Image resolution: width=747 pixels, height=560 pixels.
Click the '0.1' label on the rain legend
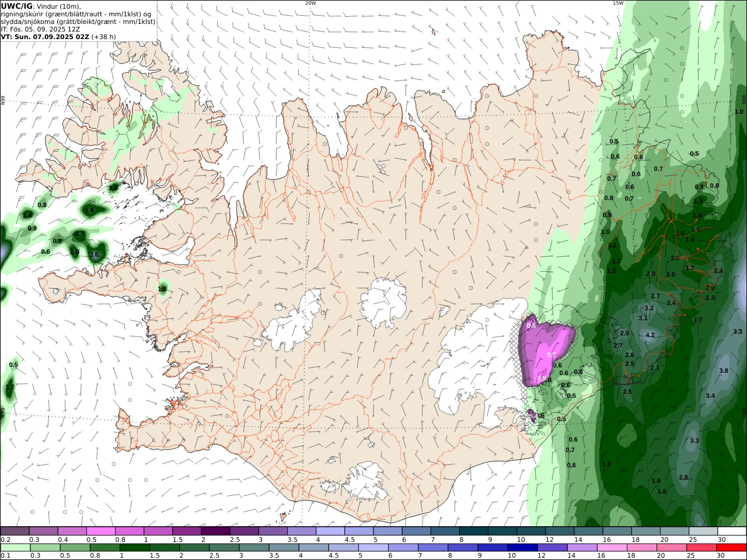click(x=5, y=556)
